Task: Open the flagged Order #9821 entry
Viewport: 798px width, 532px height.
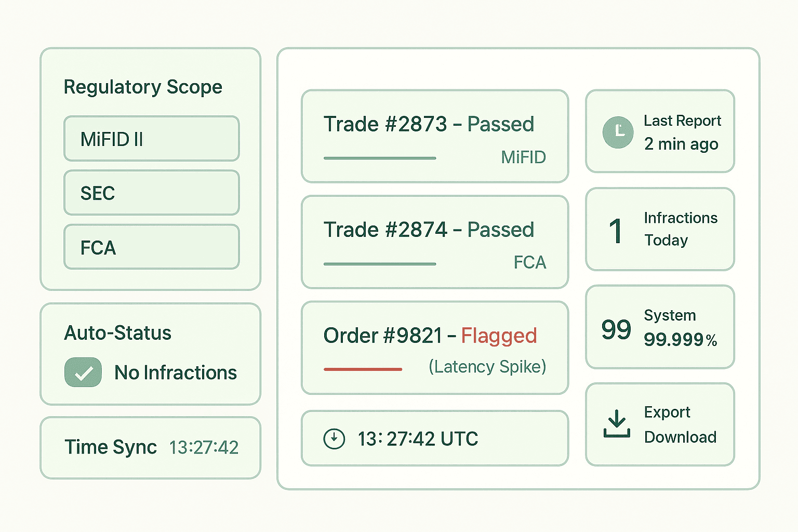Action: (430, 336)
